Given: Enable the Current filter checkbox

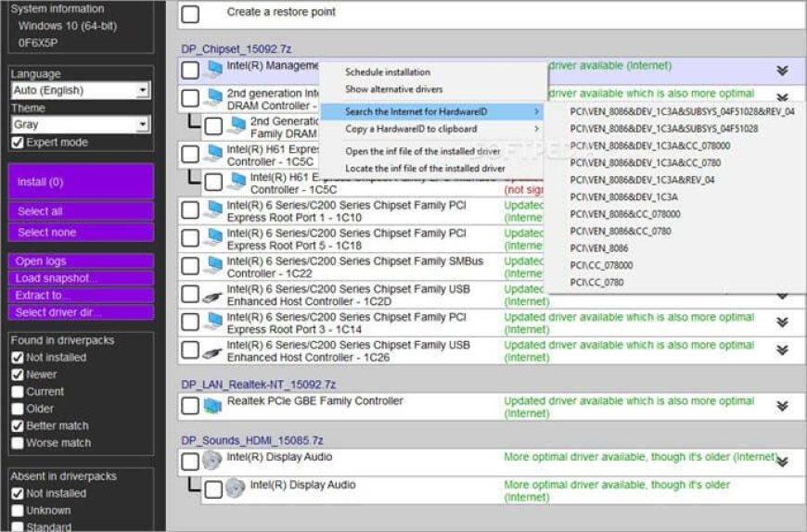Looking at the screenshot, I should (18, 392).
